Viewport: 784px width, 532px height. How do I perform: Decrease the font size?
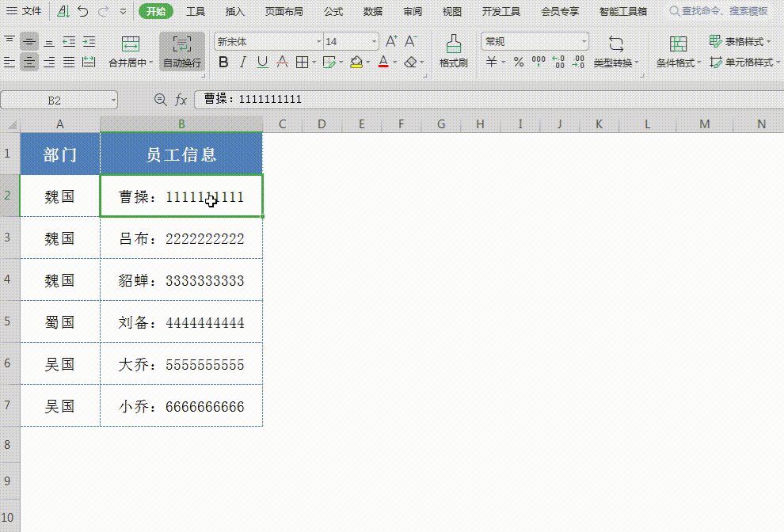click(x=411, y=41)
